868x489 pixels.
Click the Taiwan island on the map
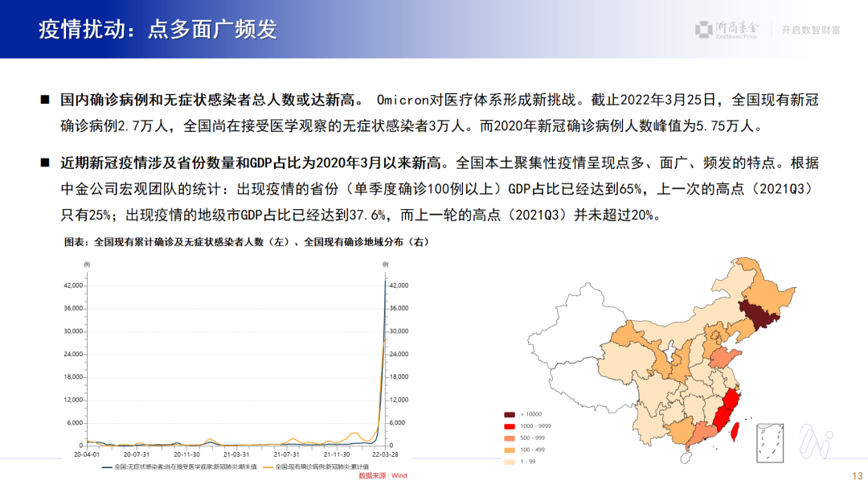click(x=735, y=431)
